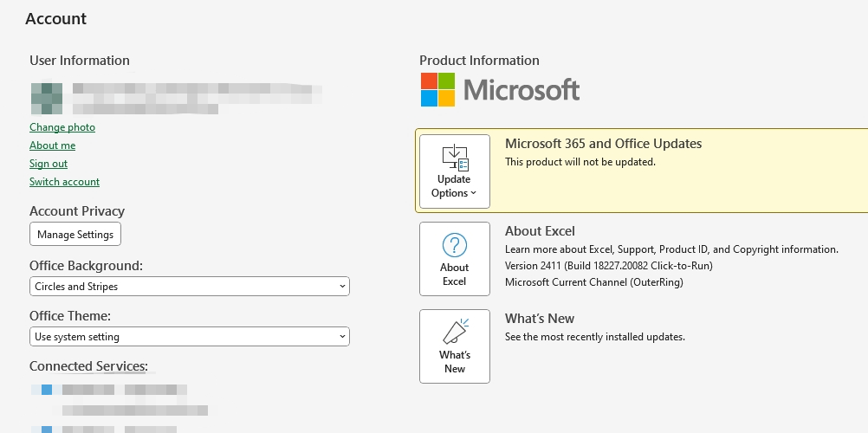Click the Account page heading
868x433 pixels.
pyautogui.click(x=56, y=19)
